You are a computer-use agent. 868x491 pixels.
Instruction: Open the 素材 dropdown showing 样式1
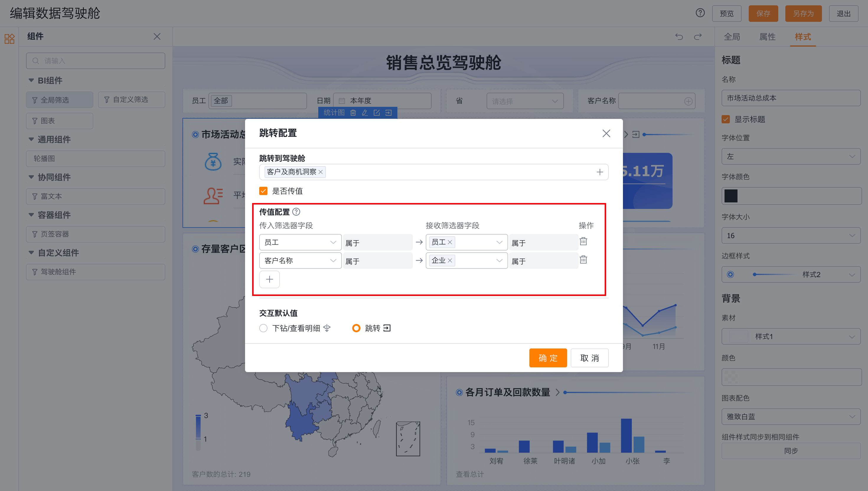click(791, 336)
